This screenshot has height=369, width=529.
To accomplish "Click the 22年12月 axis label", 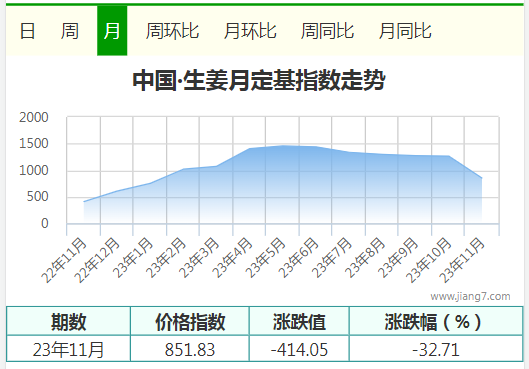I will 97,260.
